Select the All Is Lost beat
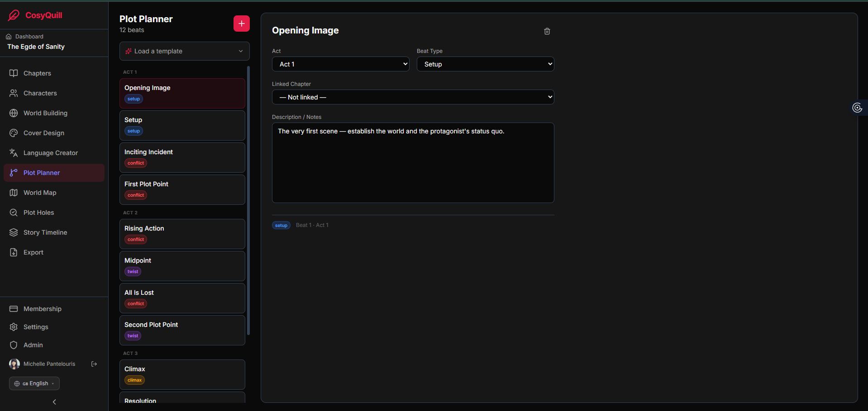Image resolution: width=868 pixels, height=411 pixels. pos(182,298)
